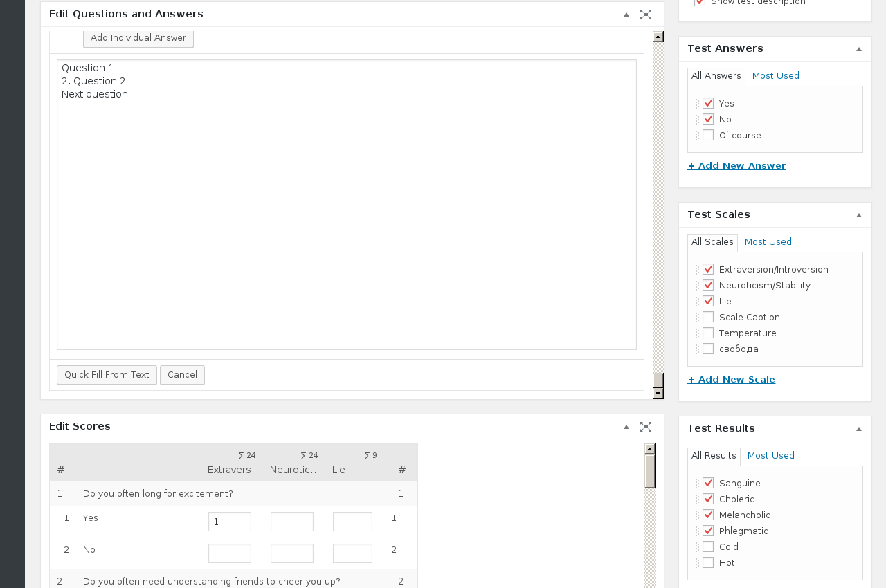Click the Neurotic.. score field for No
The width and height of the screenshot is (886, 588).
point(292,553)
